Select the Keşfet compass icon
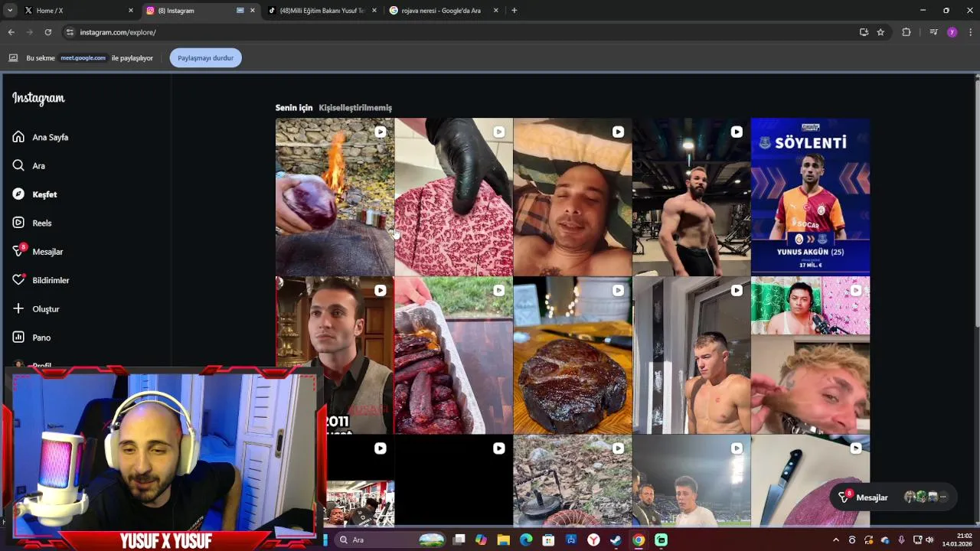Image resolution: width=980 pixels, height=551 pixels. tap(18, 194)
